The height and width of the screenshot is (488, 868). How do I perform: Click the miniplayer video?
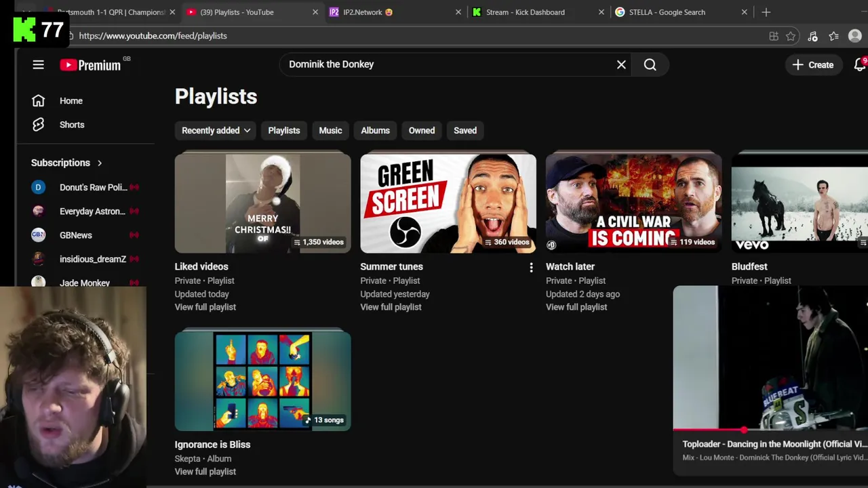coord(770,357)
